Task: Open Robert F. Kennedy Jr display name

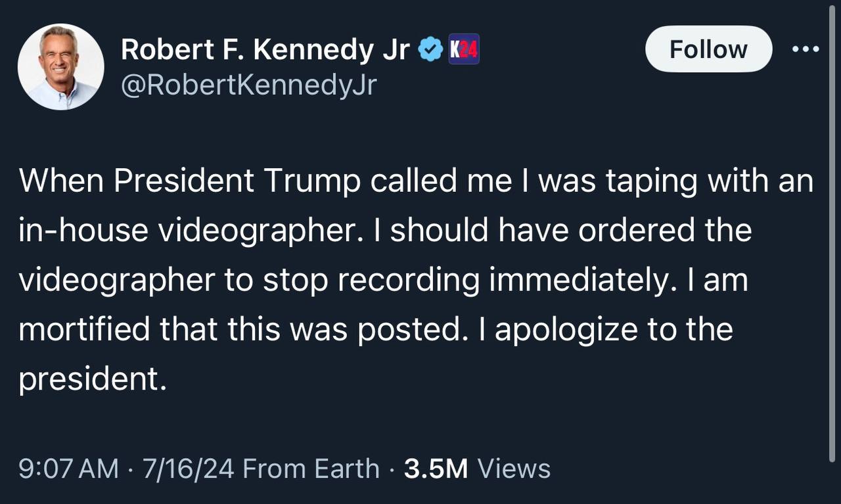Action: coord(265,49)
